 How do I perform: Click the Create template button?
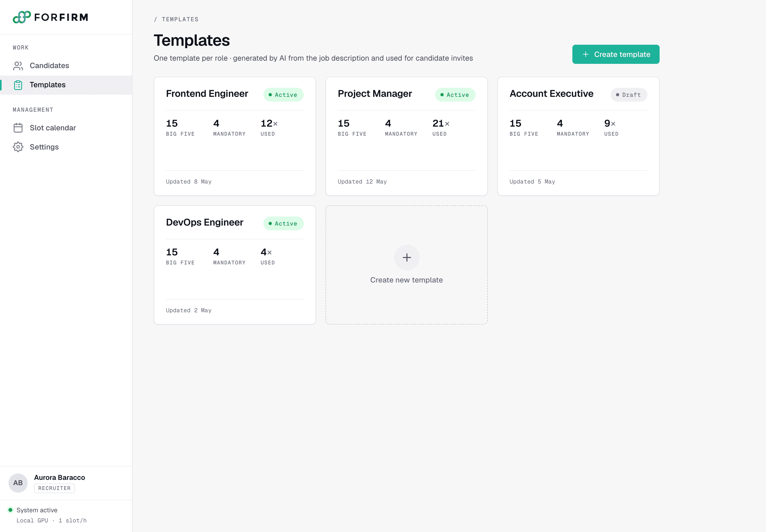616,54
